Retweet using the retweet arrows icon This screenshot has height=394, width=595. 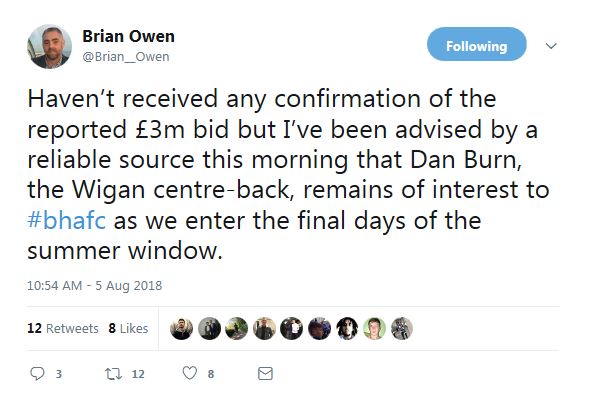(113, 374)
